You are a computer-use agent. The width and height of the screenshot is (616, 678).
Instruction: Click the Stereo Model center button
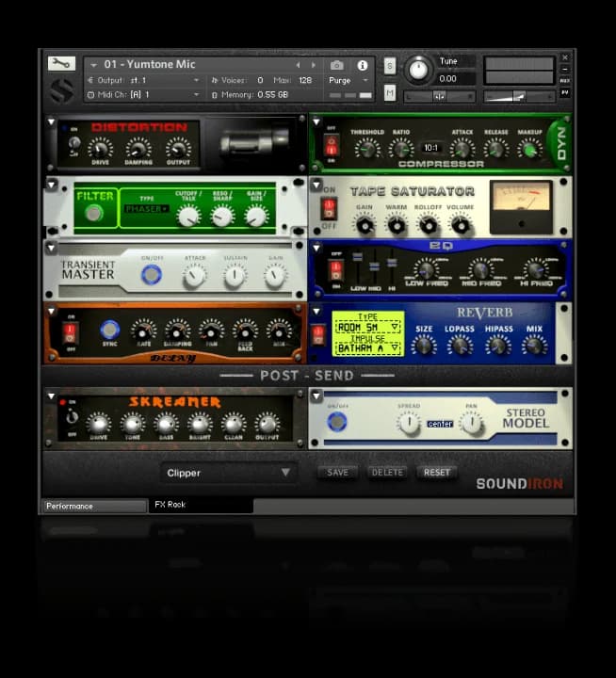point(440,424)
